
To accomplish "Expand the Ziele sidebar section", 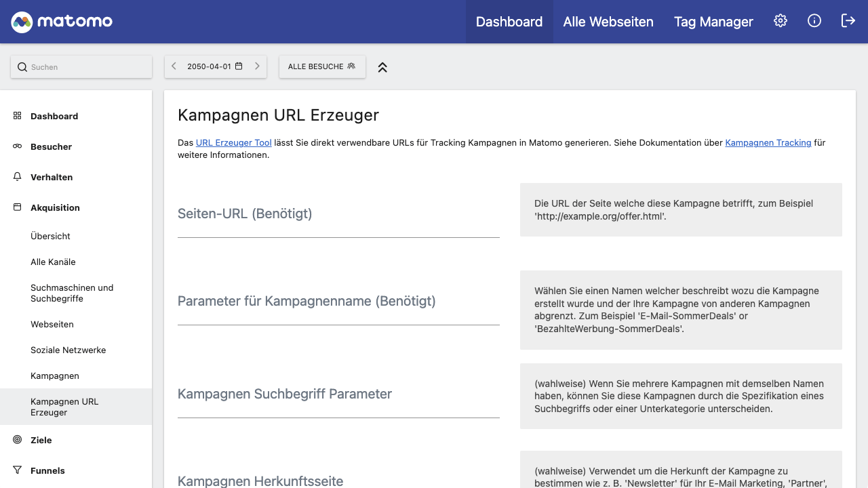I will point(41,440).
